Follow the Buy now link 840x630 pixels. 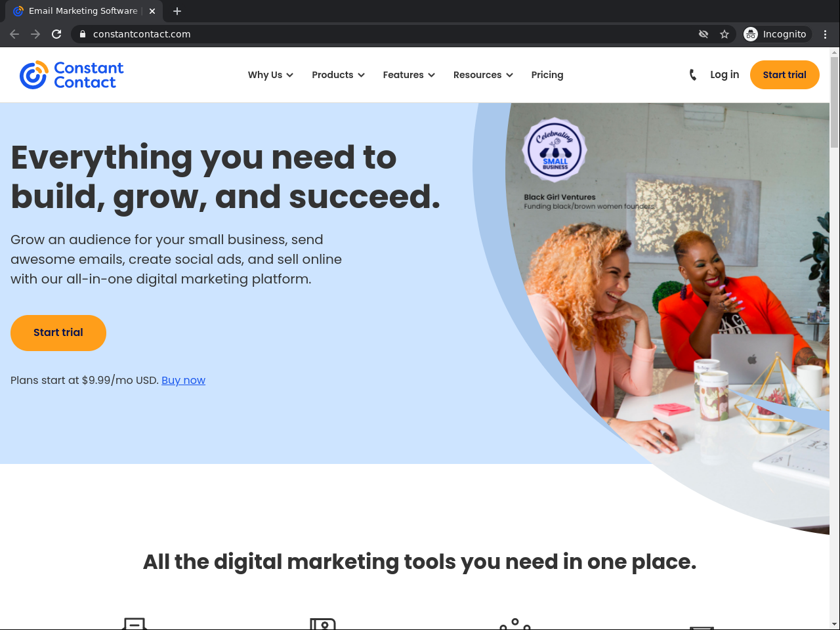click(x=183, y=380)
